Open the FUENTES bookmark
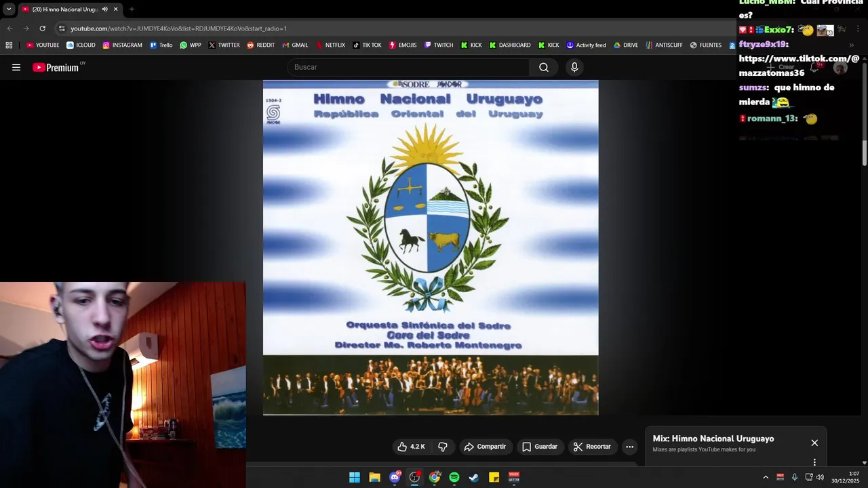Screen dimensions: 868x488 [705, 45]
